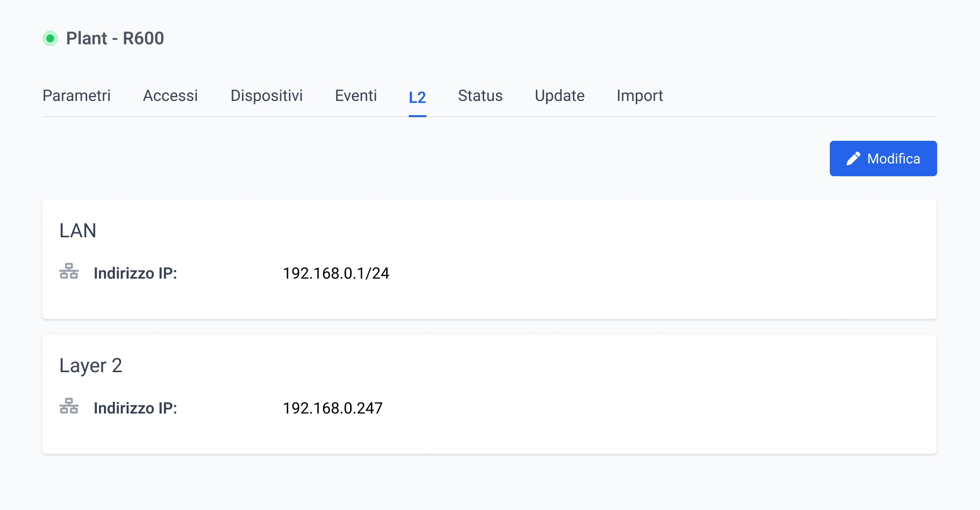Screen dimensions: 980x510
Task: Click the pencil icon on Modifica button
Action: click(853, 159)
